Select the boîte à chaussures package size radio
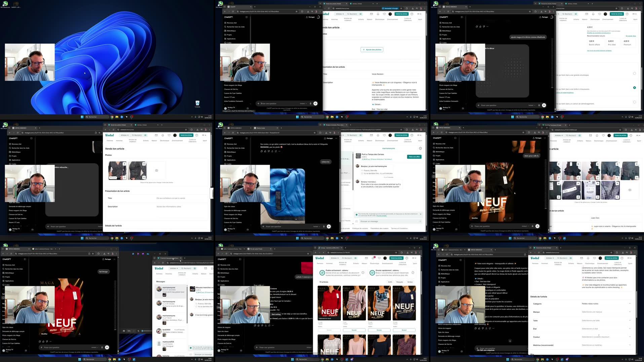Screen dimensions: 644x362 click(635, 88)
